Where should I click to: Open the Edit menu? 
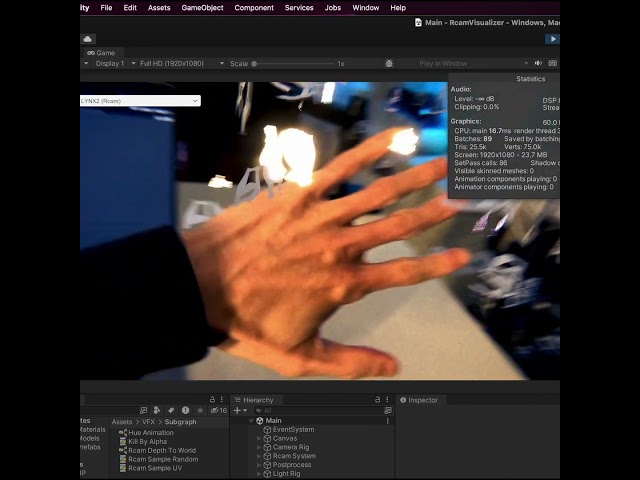(130, 8)
